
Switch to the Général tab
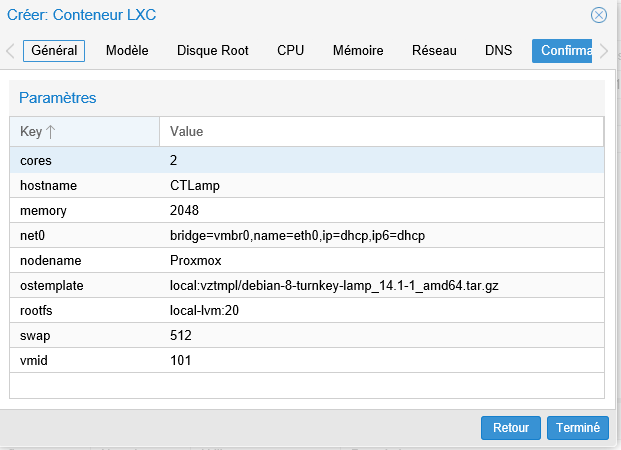tap(54, 51)
